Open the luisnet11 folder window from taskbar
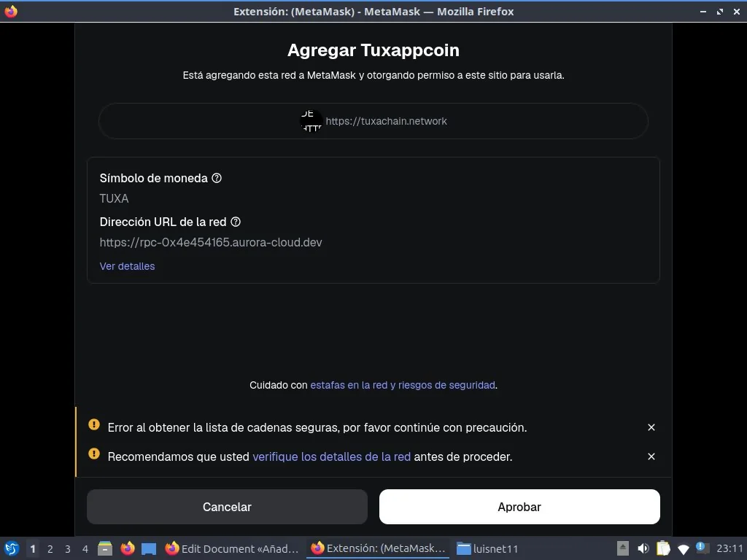Image resolution: width=747 pixels, height=560 pixels. pos(487,548)
